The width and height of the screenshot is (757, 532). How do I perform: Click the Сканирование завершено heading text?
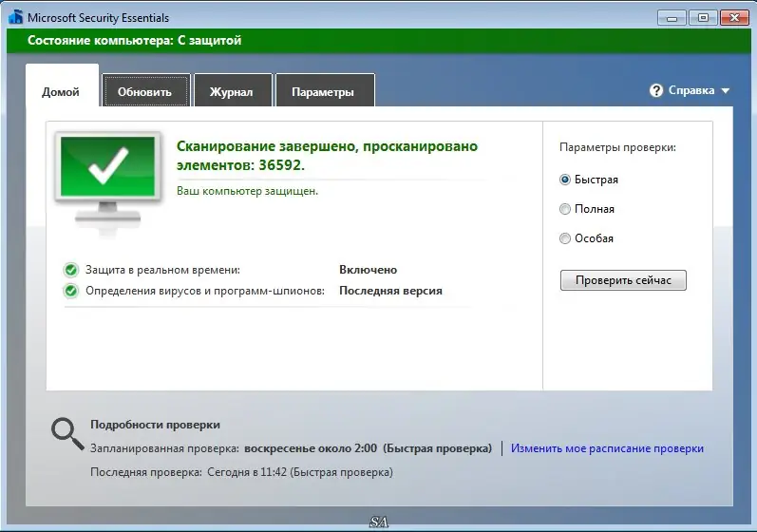pos(327,156)
